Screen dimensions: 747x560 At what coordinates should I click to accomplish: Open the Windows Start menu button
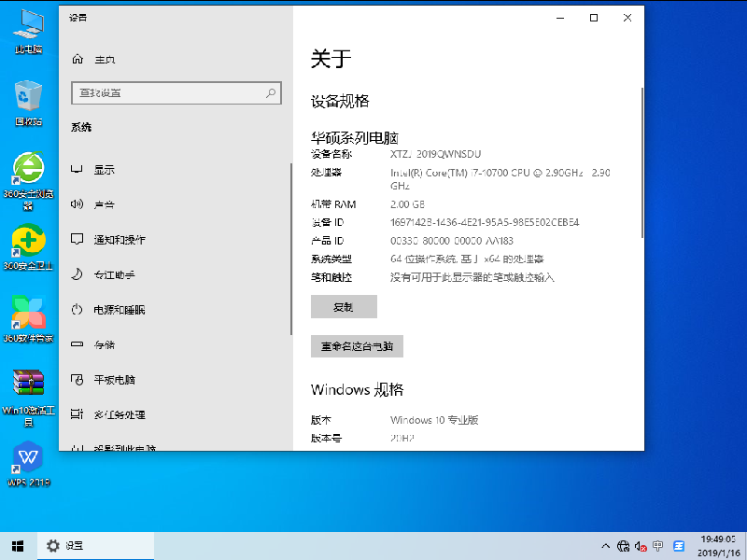(x=18, y=546)
